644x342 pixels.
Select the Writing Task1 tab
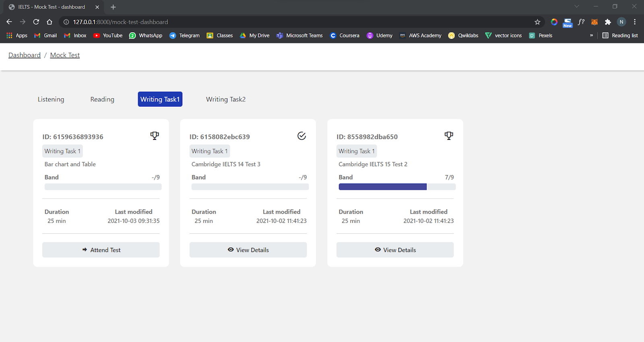[x=160, y=99]
